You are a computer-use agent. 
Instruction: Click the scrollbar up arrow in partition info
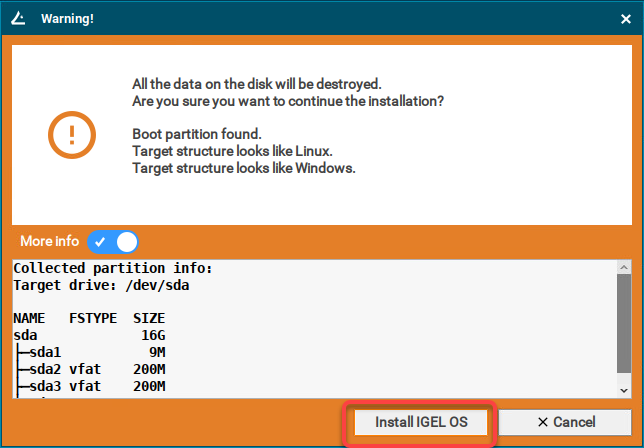(623, 267)
